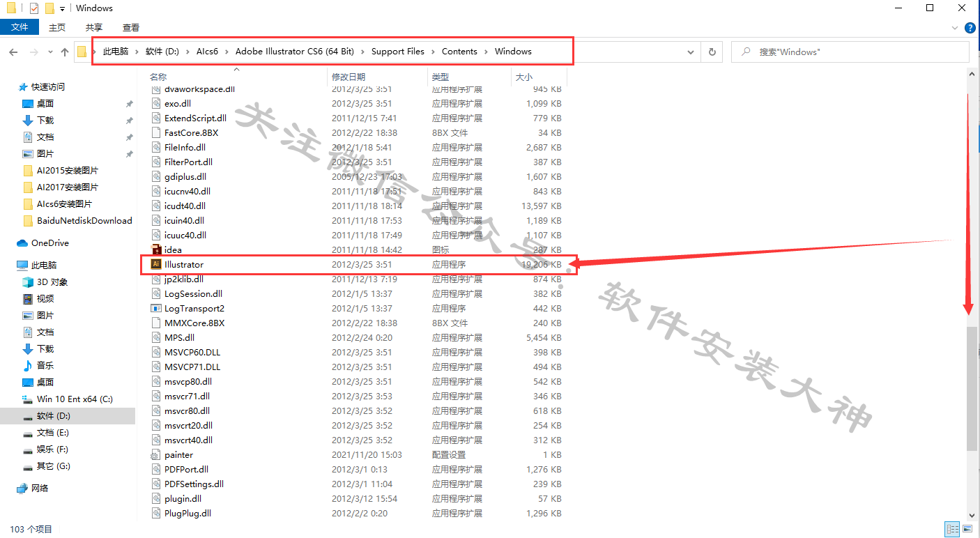Click the Win 10 Ent x64 (C:) drive icon

point(28,399)
